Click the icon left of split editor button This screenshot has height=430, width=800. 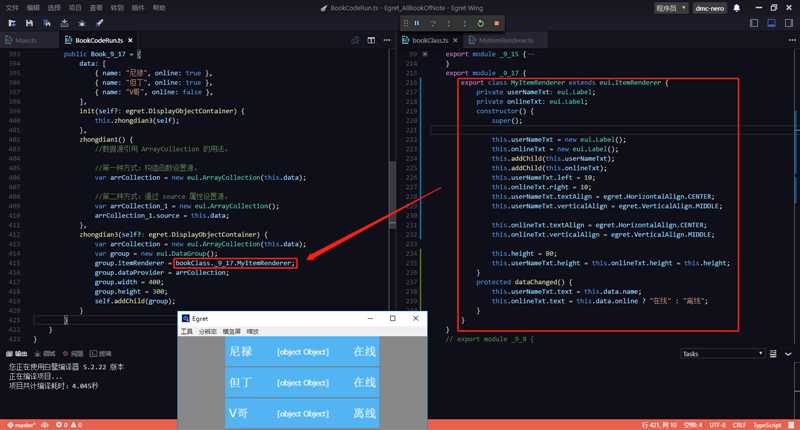(355, 40)
